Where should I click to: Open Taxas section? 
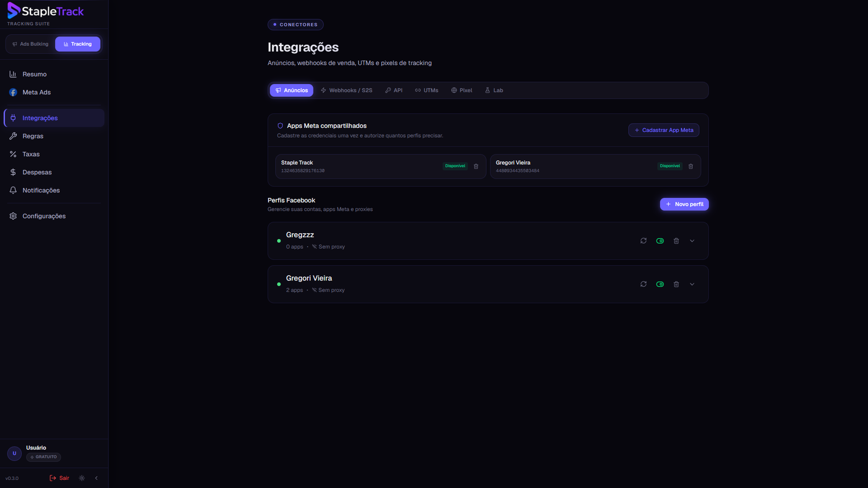54,154
